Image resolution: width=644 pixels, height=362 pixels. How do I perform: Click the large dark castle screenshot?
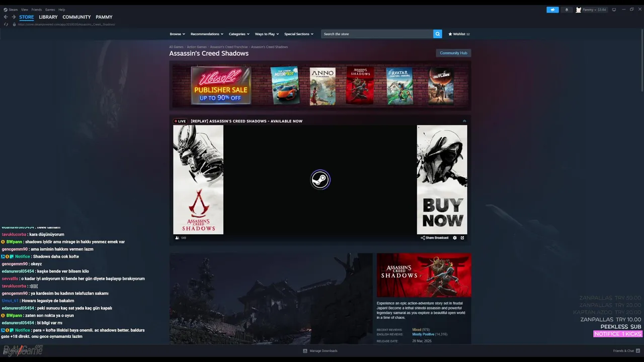(271, 299)
